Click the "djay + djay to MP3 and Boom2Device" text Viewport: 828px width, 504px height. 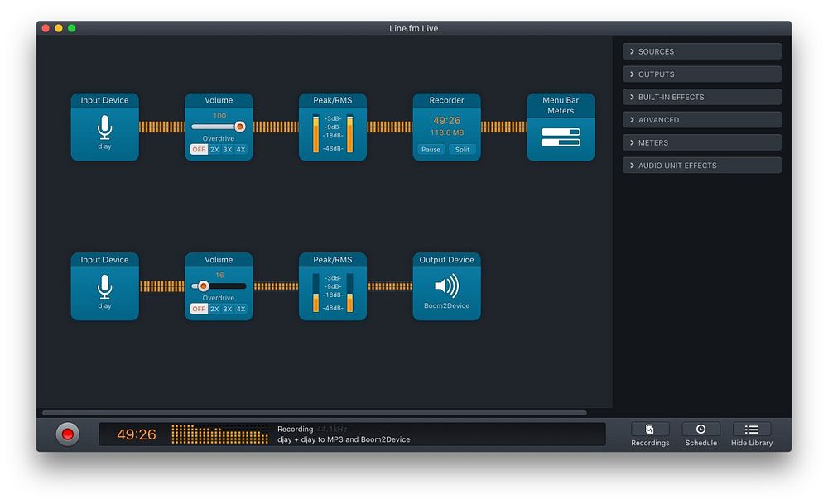click(344, 439)
